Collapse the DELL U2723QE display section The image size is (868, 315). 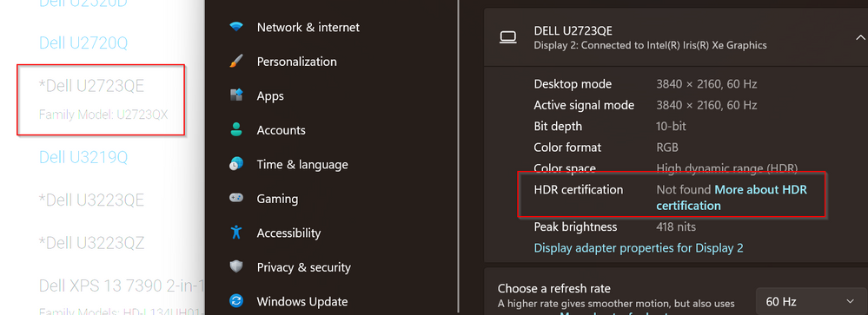pyautogui.click(x=860, y=37)
